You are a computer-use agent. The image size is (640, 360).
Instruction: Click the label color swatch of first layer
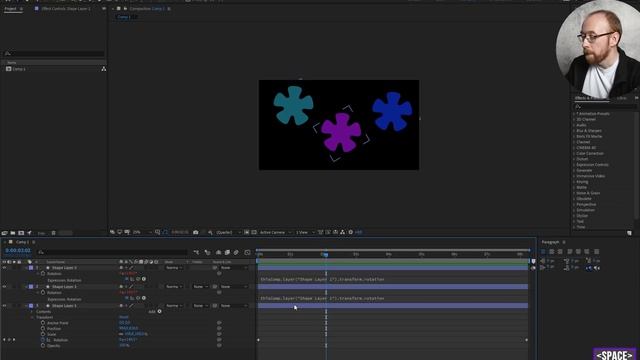point(31,268)
